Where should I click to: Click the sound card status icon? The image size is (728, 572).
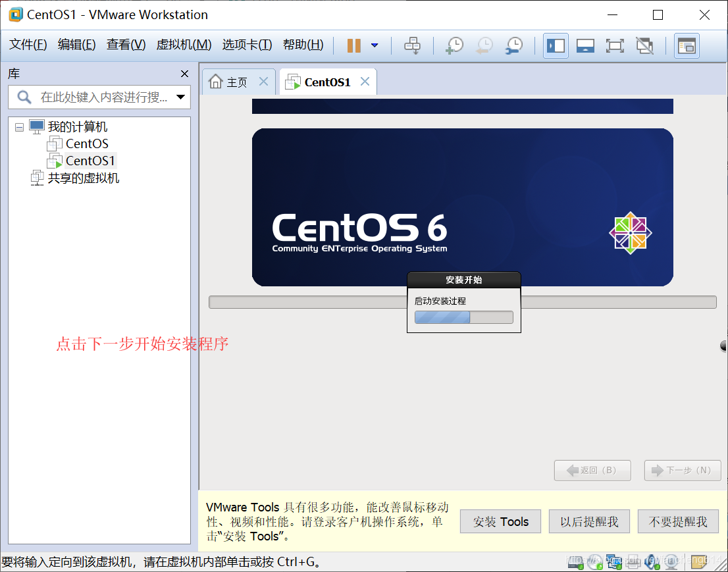pyautogui.click(x=652, y=561)
